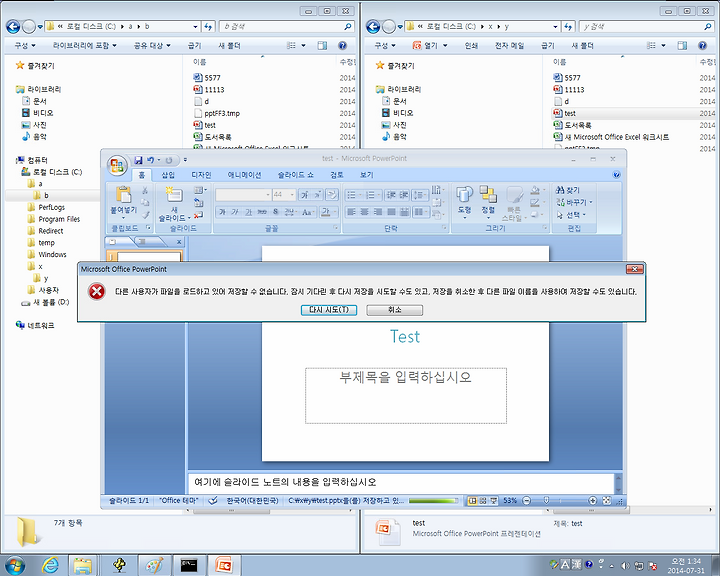Switch to the outline pane tab
The width and height of the screenshot is (720, 576).
(x=143, y=242)
